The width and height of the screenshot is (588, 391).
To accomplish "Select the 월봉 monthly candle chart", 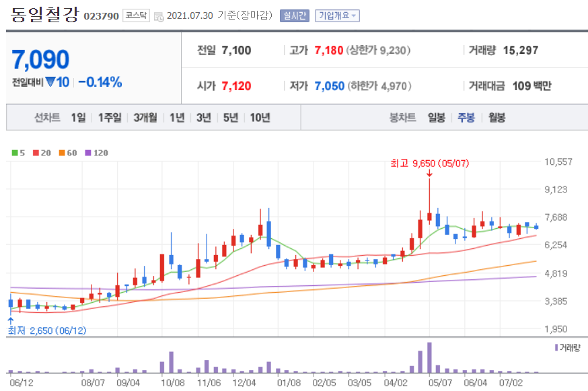I will point(497,118).
